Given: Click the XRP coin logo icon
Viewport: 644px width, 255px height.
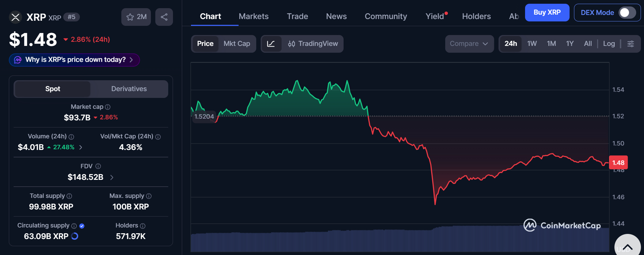Looking at the screenshot, I should pos(15,17).
